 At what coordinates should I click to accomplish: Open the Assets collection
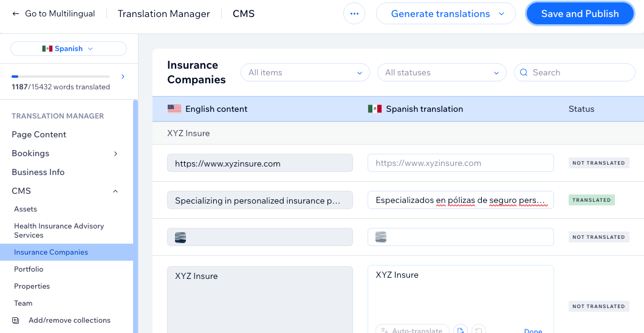pyautogui.click(x=26, y=209)
